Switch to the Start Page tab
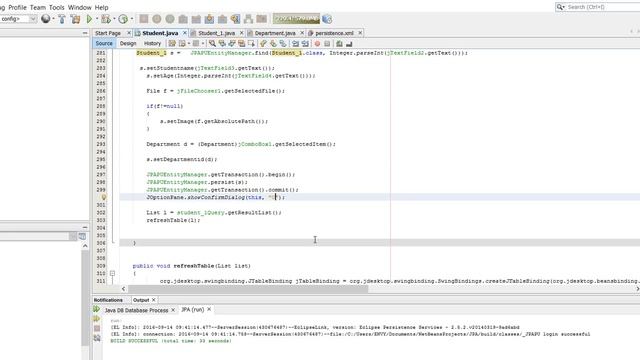 click(x=108, y=33)
